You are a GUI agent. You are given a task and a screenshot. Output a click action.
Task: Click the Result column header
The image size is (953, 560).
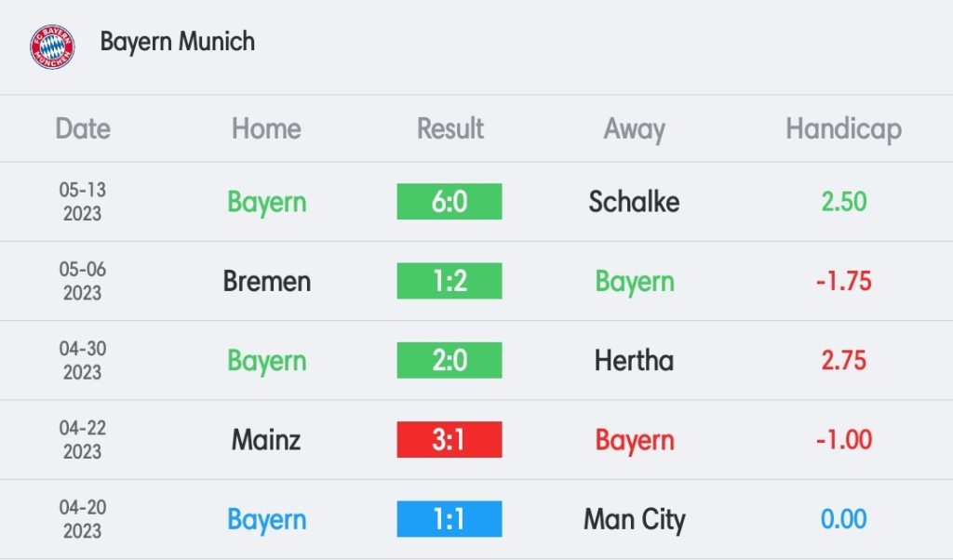pyautogui.click(x=450, y=128)
